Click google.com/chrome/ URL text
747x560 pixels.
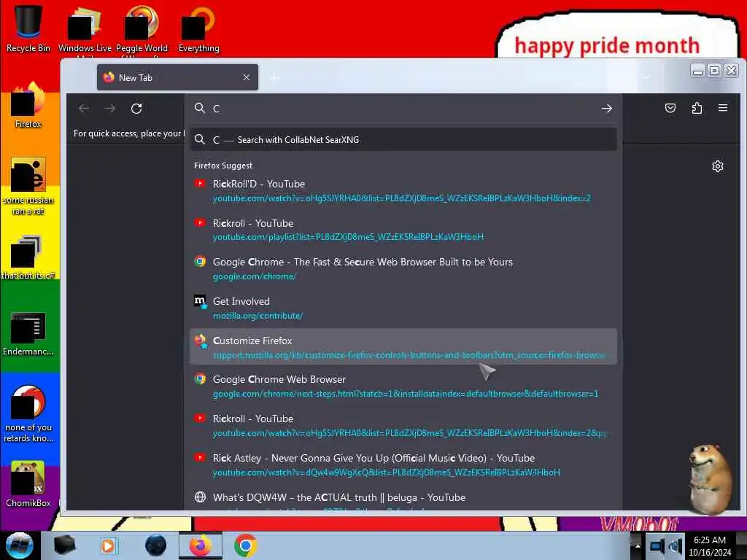[x=255, y=276]
